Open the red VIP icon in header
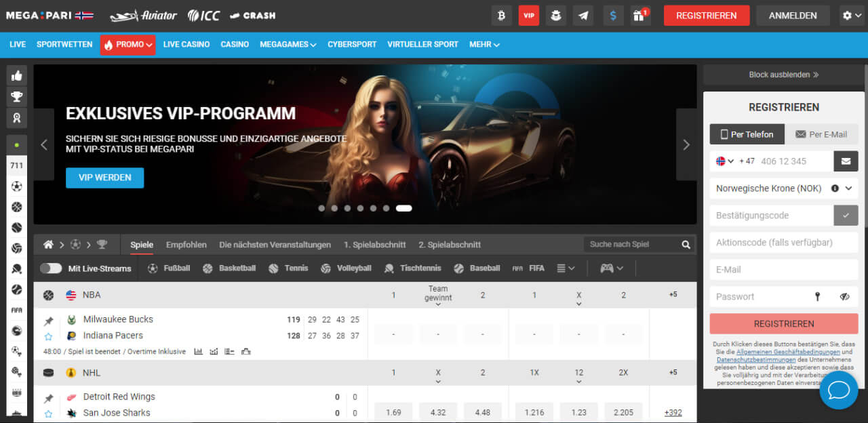868x423 pixels. pos(529,16)
